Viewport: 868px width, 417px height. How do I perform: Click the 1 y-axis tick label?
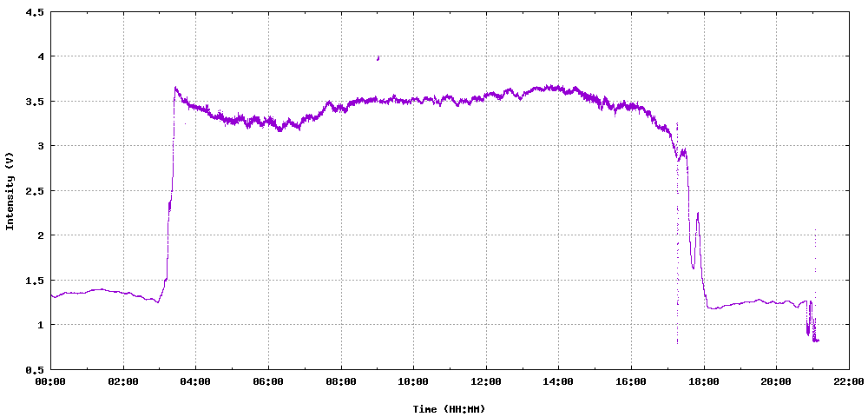click(x=40, y=325)
